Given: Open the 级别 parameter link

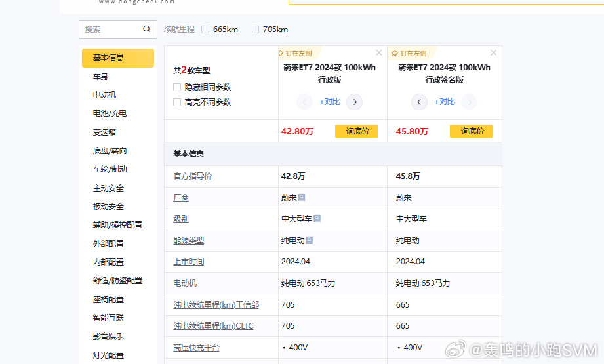Looking at the screenshot, I should [x=180, y=219].
